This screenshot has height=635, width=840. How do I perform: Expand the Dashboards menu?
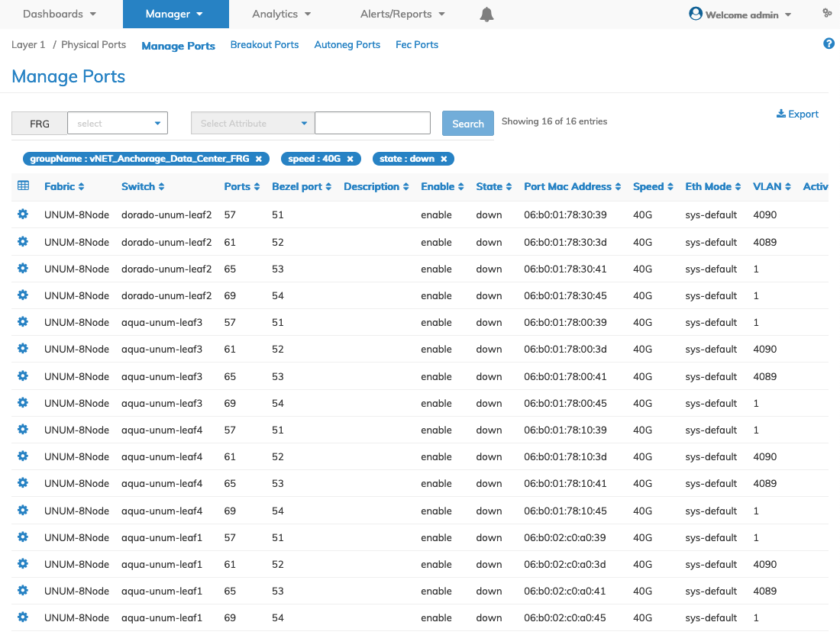(x=60, y=14)
